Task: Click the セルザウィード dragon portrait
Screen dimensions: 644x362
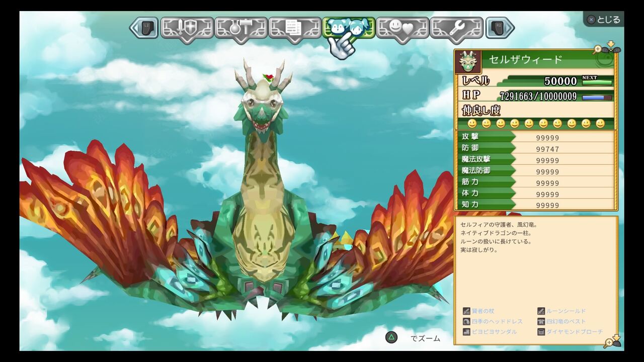Action: point(468,62)
